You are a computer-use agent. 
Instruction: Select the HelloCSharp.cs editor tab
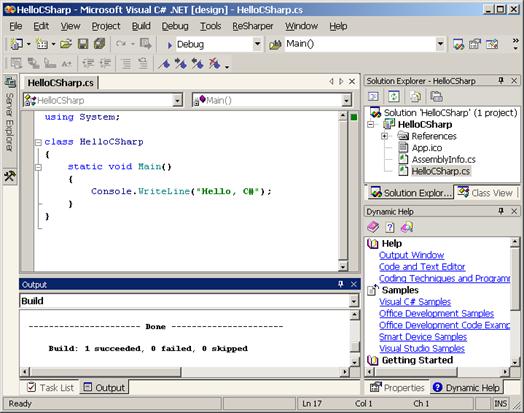coord(60,83)
